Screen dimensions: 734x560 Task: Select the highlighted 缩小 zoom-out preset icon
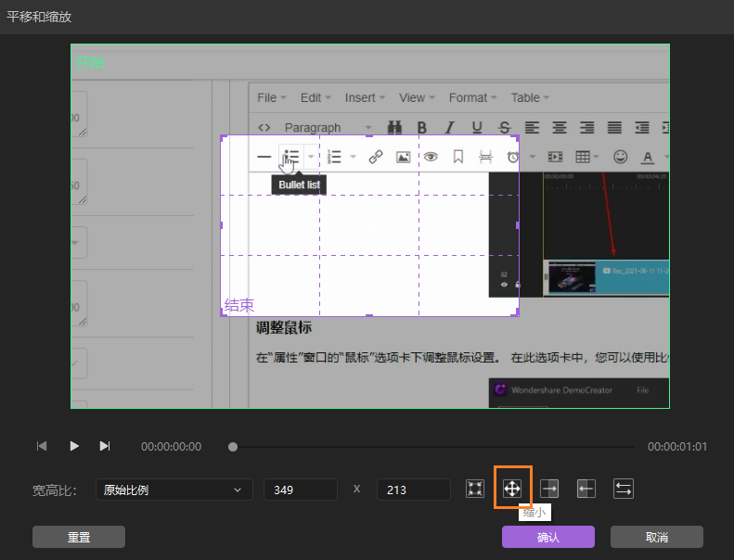tap(512, 489)
